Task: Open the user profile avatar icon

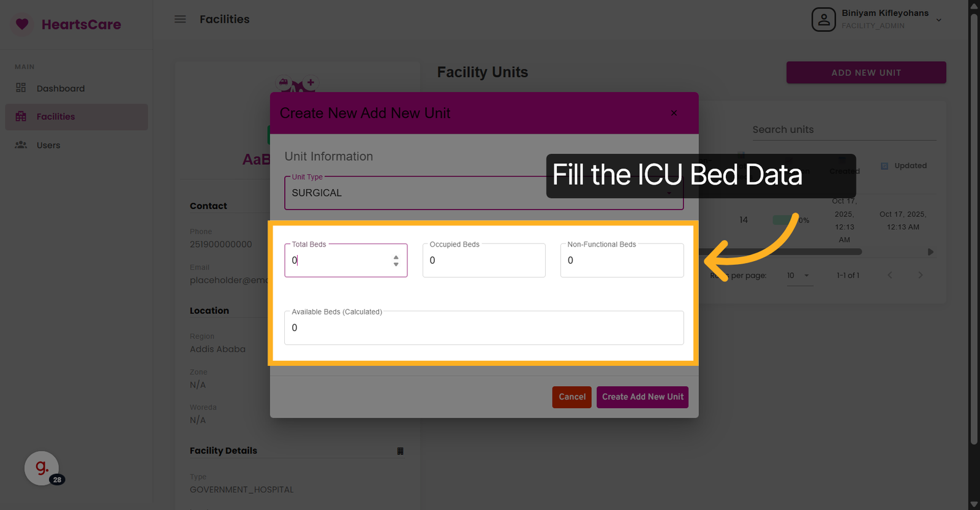Action: (x=823, y=19)
